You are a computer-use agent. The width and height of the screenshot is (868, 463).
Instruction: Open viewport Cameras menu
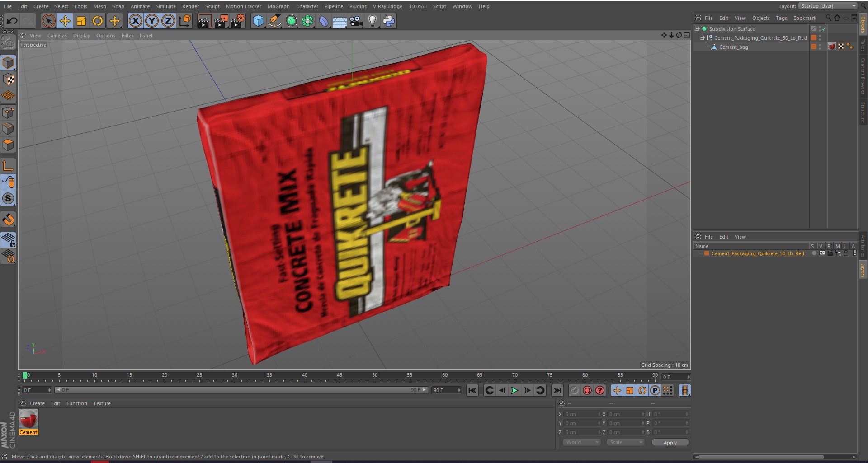[x=57, y=36]
